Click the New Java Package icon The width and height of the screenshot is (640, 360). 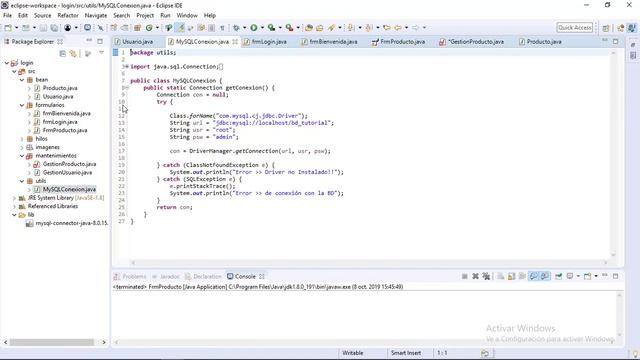point(138,28)
